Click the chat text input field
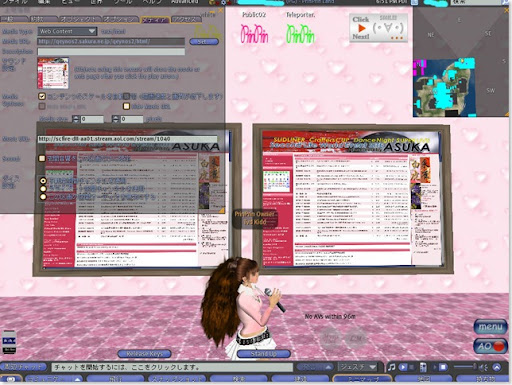Screen dimensions: 512x385 172,367
